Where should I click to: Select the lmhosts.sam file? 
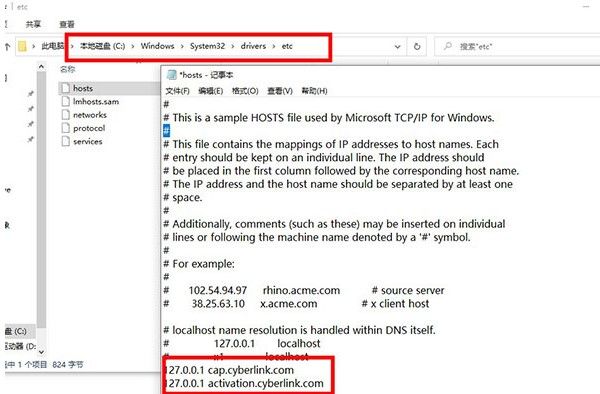coord(96,102)
